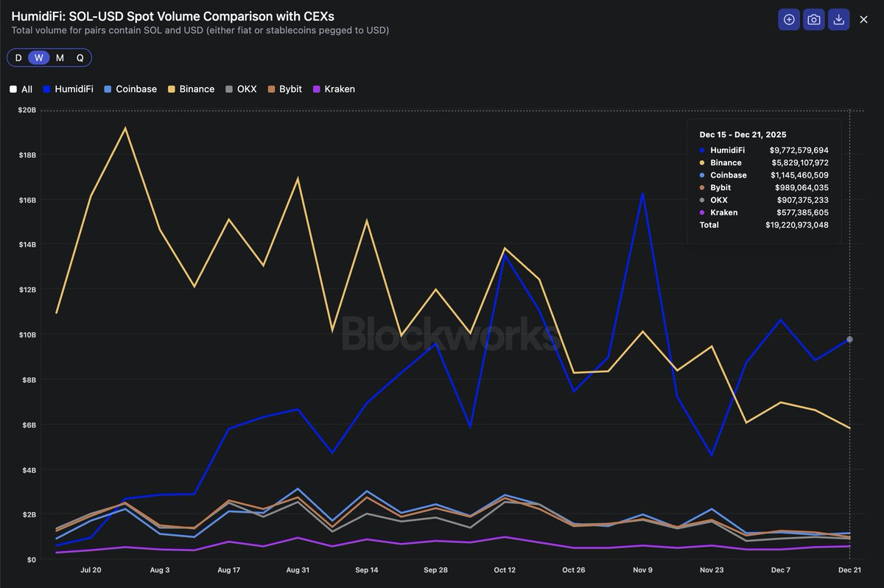Toggle Bybit legend entry
The image size is (884, 588).
pyautogui.click(x=284, y=89)
